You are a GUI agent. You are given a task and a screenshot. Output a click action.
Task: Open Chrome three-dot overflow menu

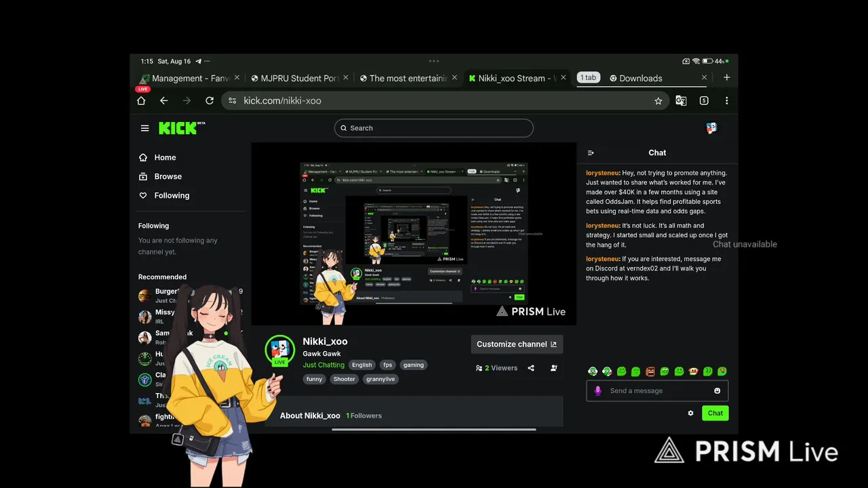click(x=726, y=100)
